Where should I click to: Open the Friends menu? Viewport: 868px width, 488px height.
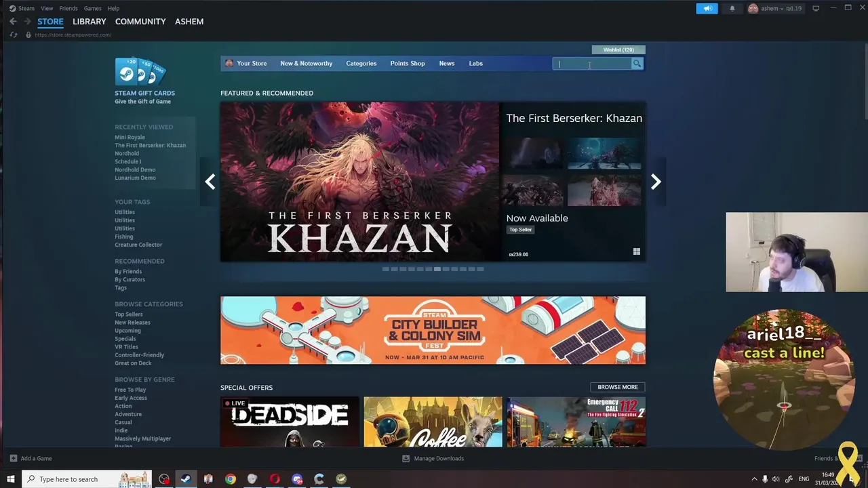coord(68,8)
